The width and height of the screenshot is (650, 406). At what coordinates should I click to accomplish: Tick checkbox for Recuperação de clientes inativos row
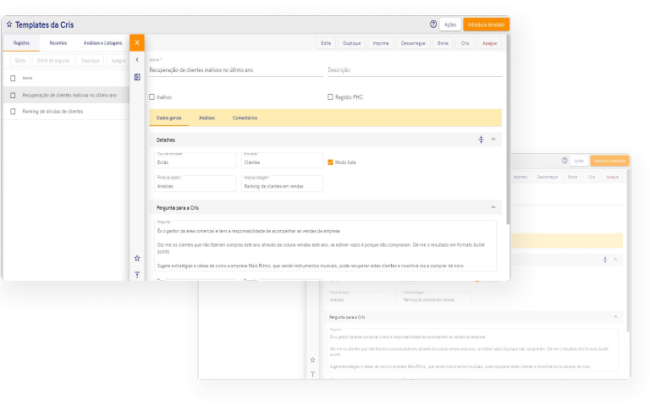(13, 95)
